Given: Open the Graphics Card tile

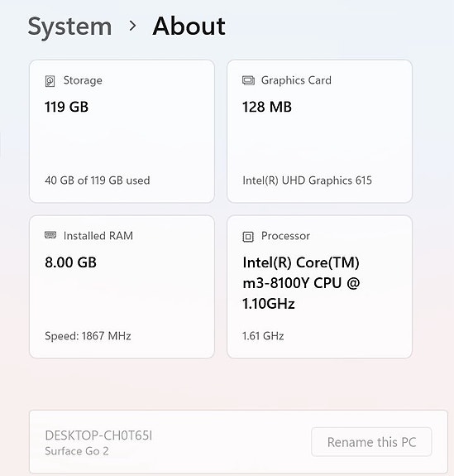Looking at the screenshot, I should tap(319, 131).
